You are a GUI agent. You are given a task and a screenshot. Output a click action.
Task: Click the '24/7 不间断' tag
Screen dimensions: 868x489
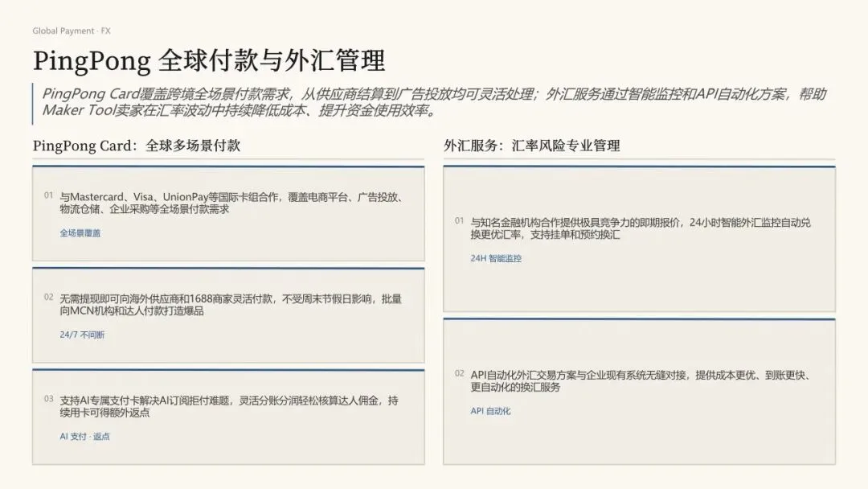(x=82, y=335)
